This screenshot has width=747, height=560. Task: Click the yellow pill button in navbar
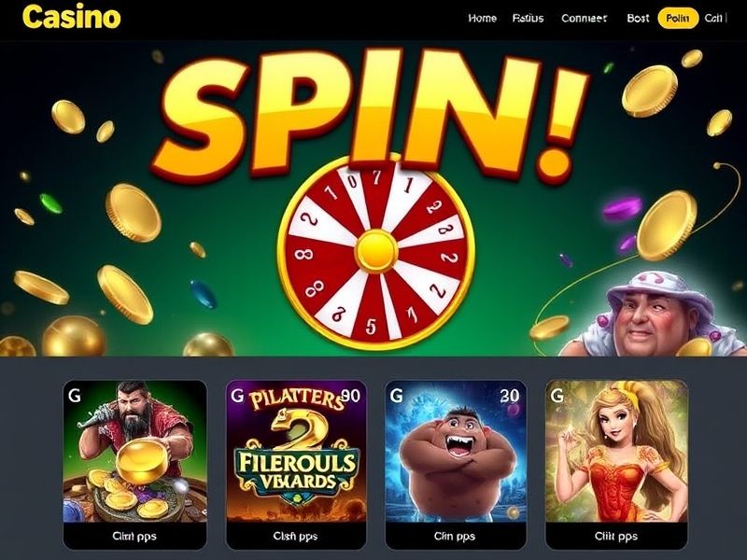point(678,18)
